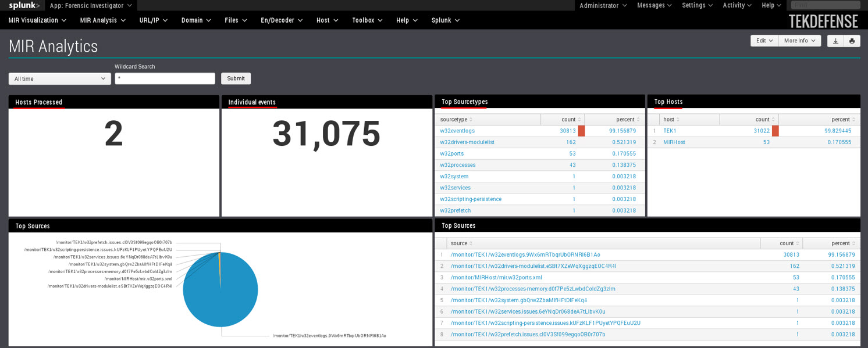The width and height of the screenshot is (868, 348).
Task: Open the All time range picker
Action: [58, 78]
